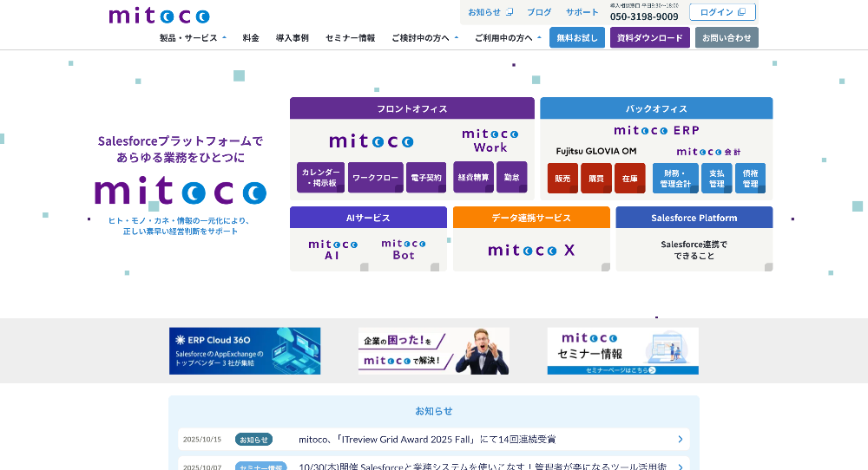Open the 料金 menu item

tap(251, 37)
